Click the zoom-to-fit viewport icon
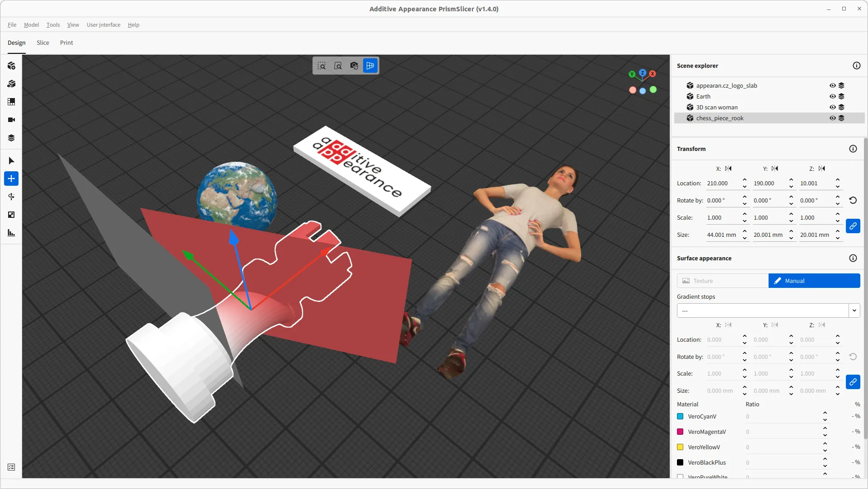Screen dimensions: 868x489 pyautogui.click(x=338, y=66)
